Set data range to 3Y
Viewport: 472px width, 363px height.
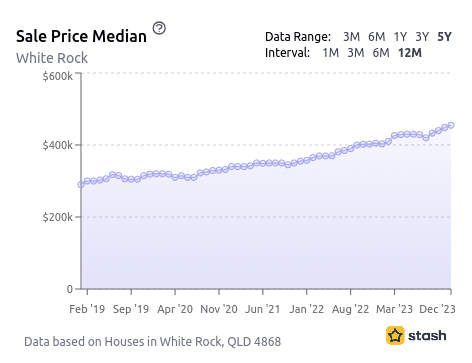(x=422, y=36)
